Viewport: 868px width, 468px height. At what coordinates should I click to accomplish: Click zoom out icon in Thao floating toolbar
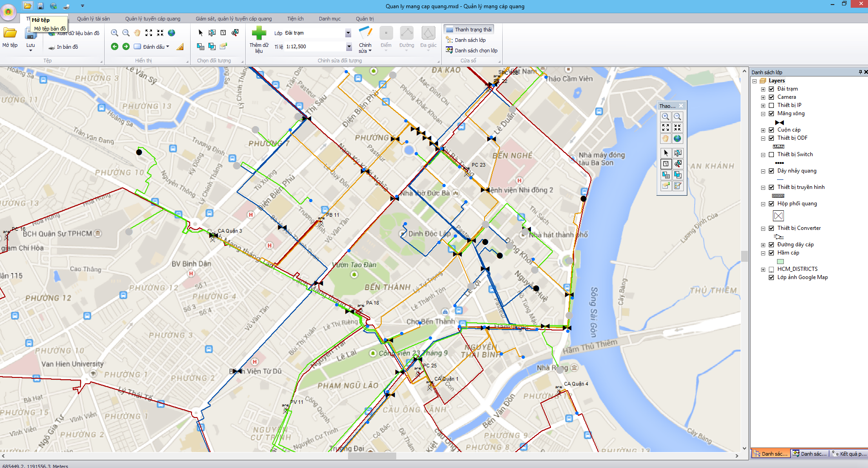click(677, 117)
